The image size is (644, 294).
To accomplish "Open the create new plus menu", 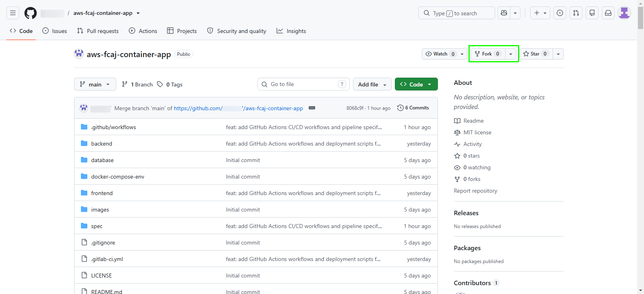I will coord(540,13).
